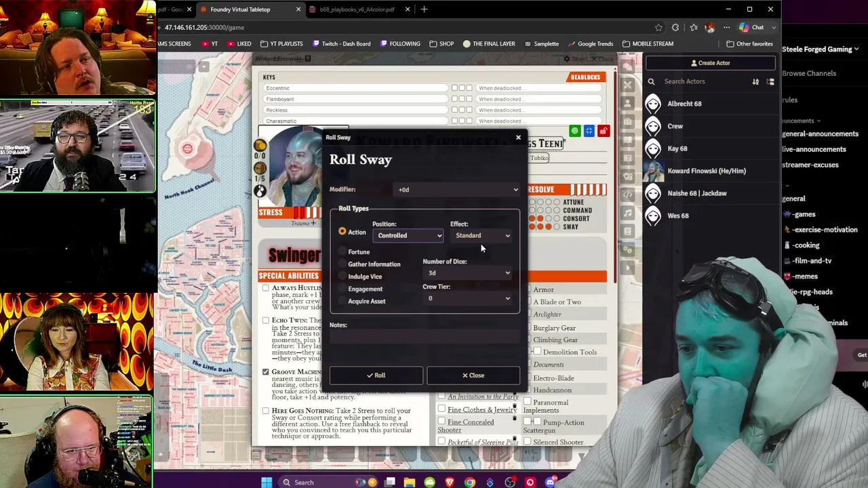Screen dimensions: 868x488
Task: Select the Indulge Vice roll type
Action: [x=342, y=276]
